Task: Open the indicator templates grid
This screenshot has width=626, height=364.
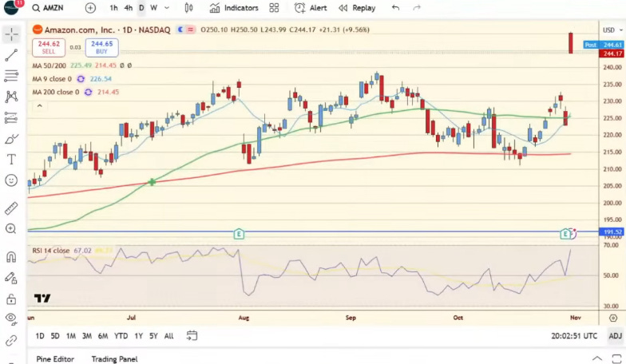Action: (274, 8)
